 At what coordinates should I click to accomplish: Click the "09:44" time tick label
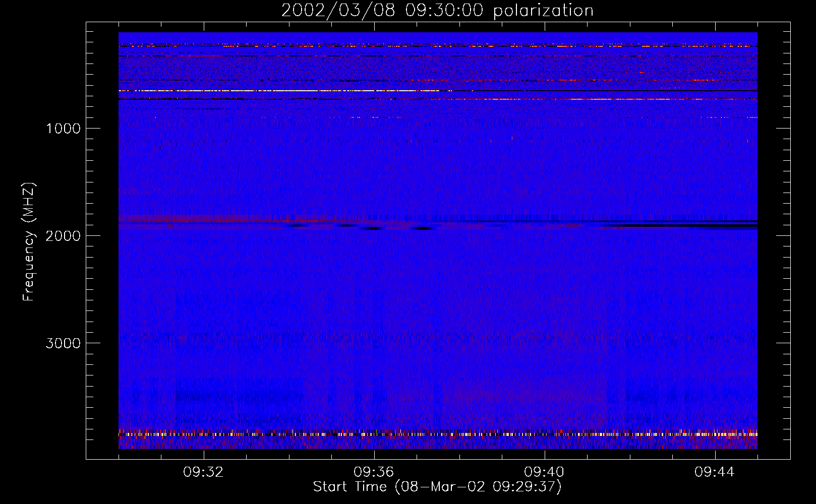(715, 472)
